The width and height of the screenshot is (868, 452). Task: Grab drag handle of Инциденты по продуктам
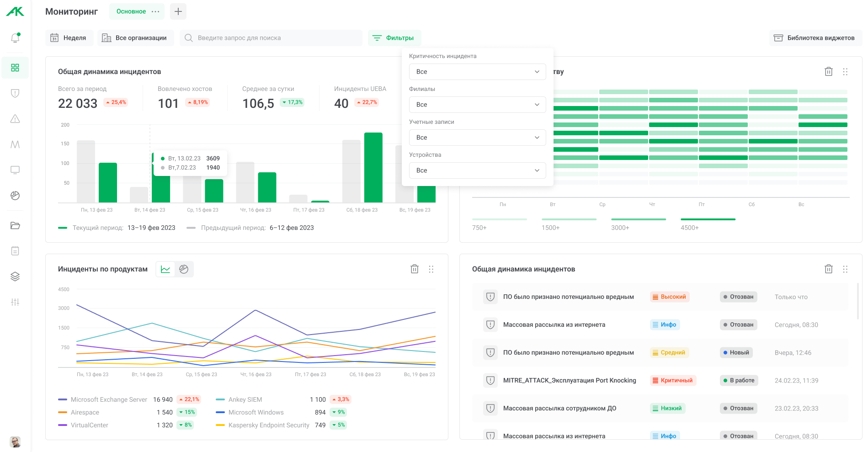pos(431,269)
